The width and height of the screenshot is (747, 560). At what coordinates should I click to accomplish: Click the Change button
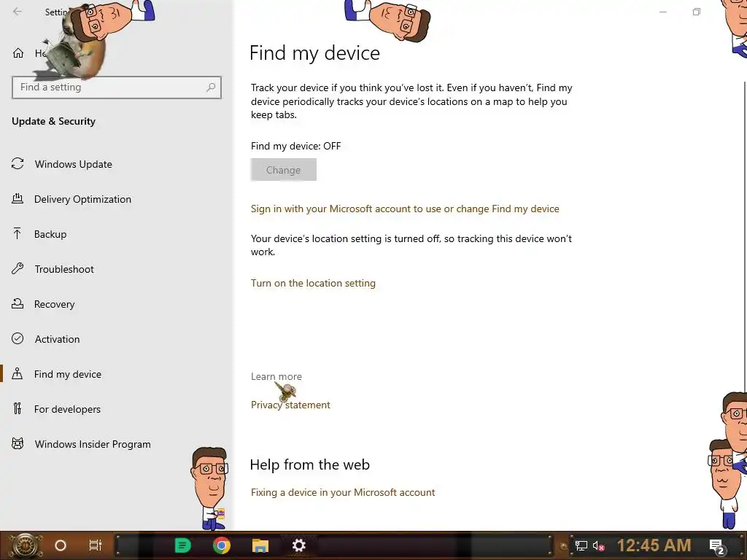[284, 170]
